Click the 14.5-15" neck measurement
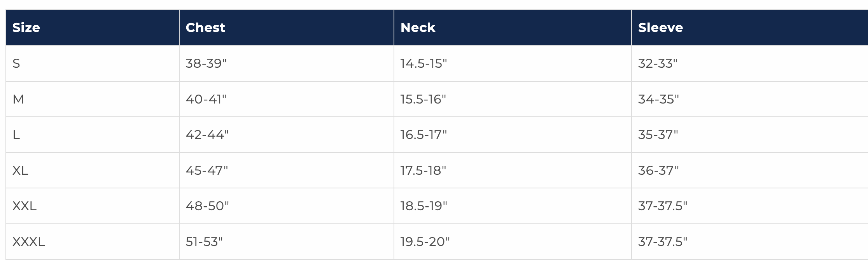 [x=423, y=63]
